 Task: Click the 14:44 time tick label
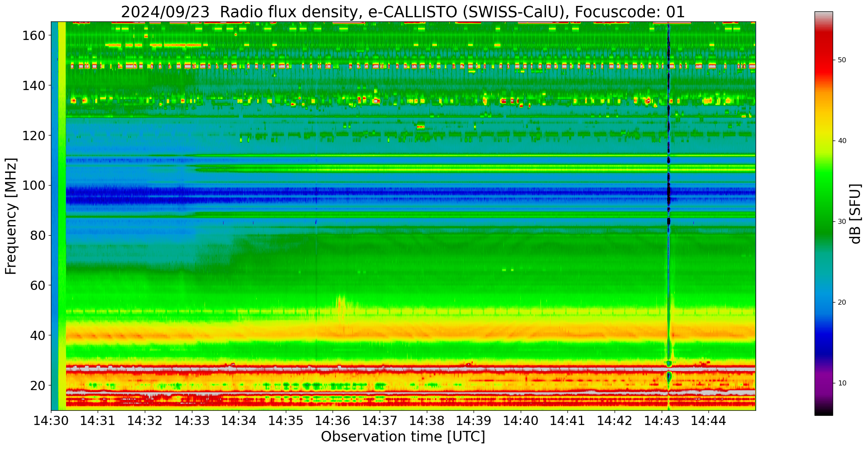click(x=708, y=420)
